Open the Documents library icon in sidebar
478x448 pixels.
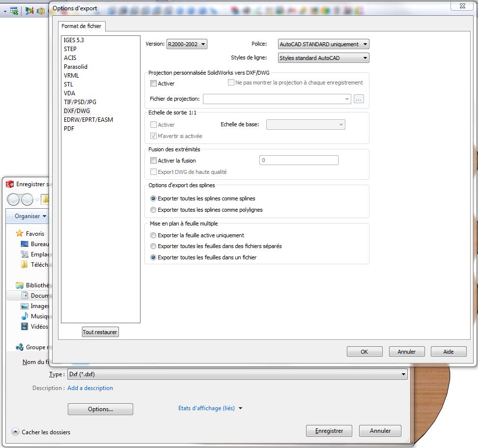(25, 295)
